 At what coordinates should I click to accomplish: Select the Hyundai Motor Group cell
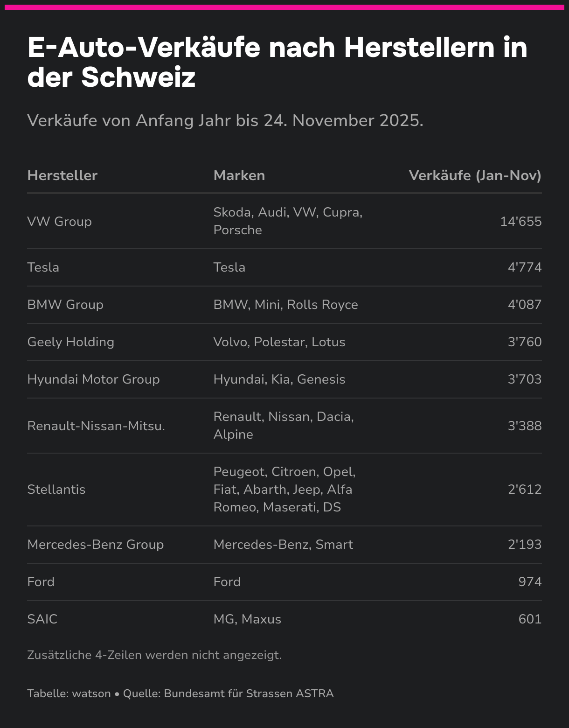[x=93, y=379]
